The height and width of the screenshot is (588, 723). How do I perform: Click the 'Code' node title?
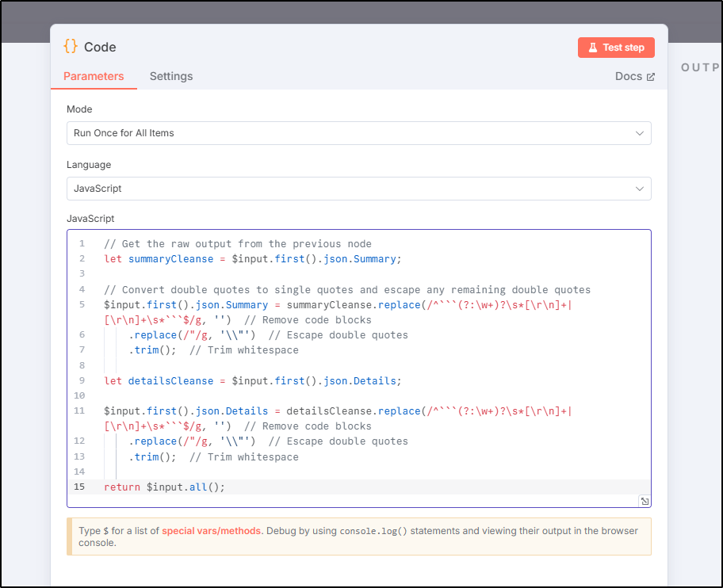click(100, 47)
